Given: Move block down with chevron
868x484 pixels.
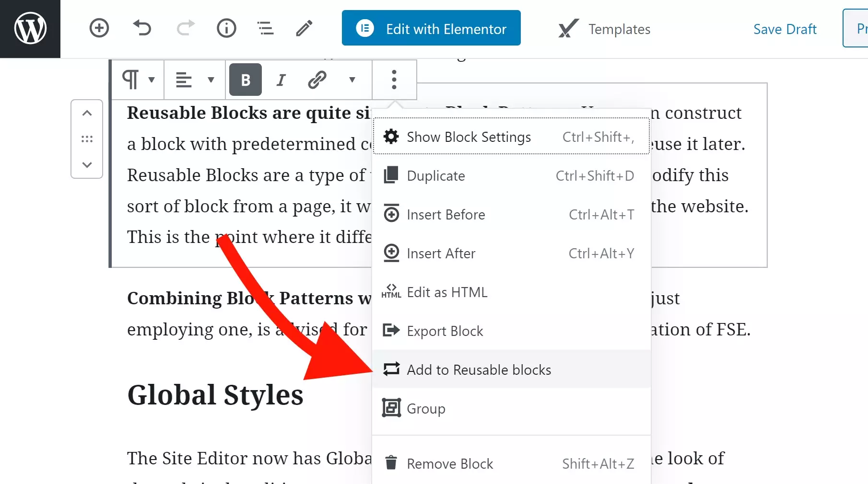Looking at the screenshot, I should 87,165.
